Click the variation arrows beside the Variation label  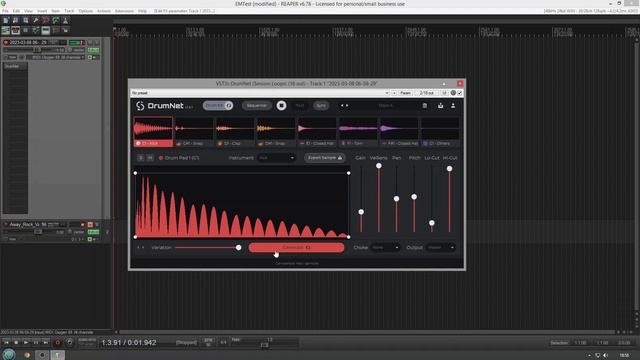click(x=140, y=247)
